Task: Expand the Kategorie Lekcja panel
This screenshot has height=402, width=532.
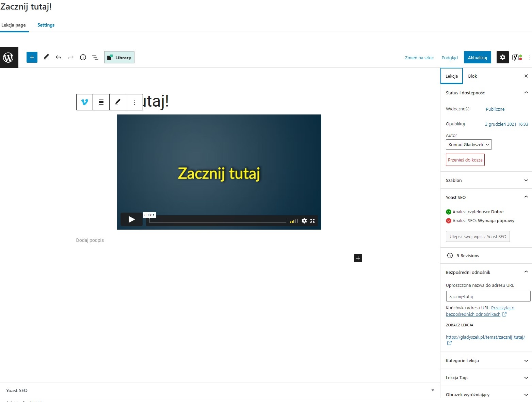Action: click(x=486, y=360)
